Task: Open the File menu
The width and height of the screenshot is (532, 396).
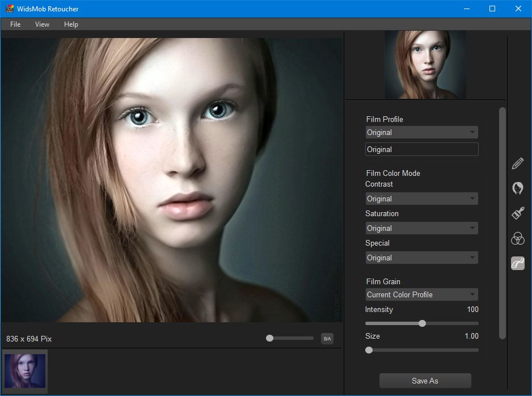Action: (x=15, y=24)
